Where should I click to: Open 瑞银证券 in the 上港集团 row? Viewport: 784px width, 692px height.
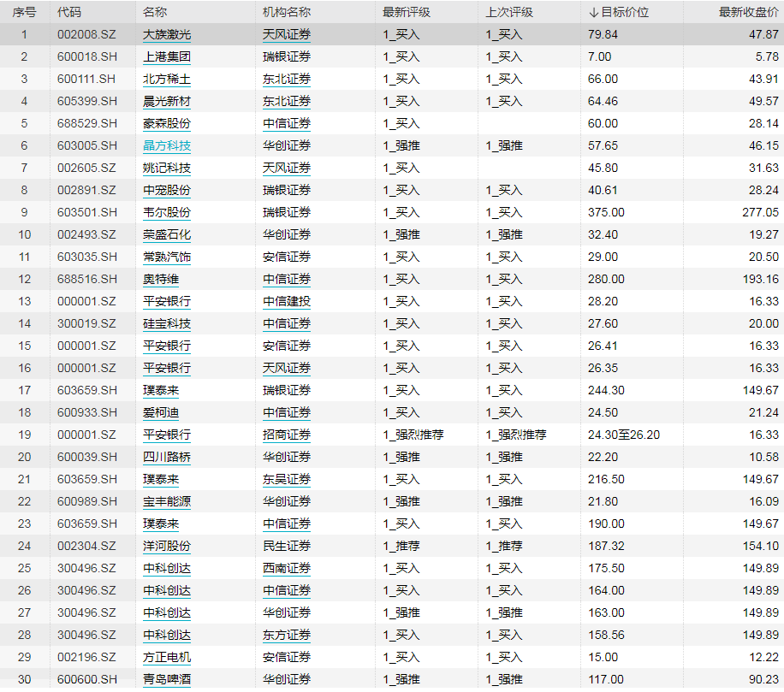287,57
